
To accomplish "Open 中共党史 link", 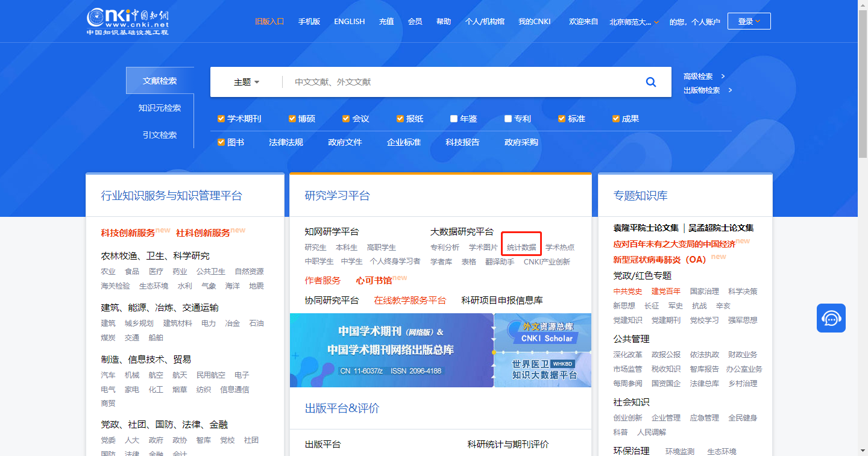I will click(x=628, y=291).
